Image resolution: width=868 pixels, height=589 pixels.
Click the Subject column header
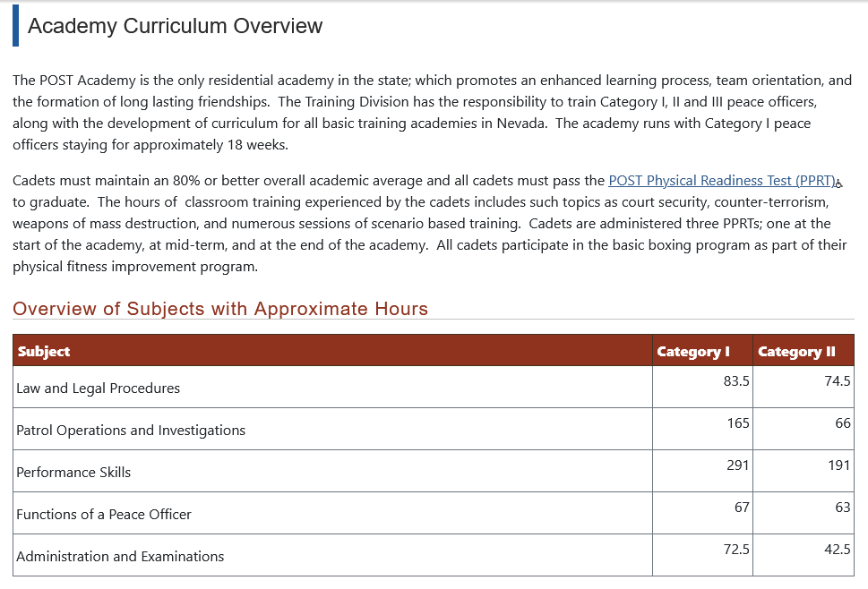coord(44,351)
